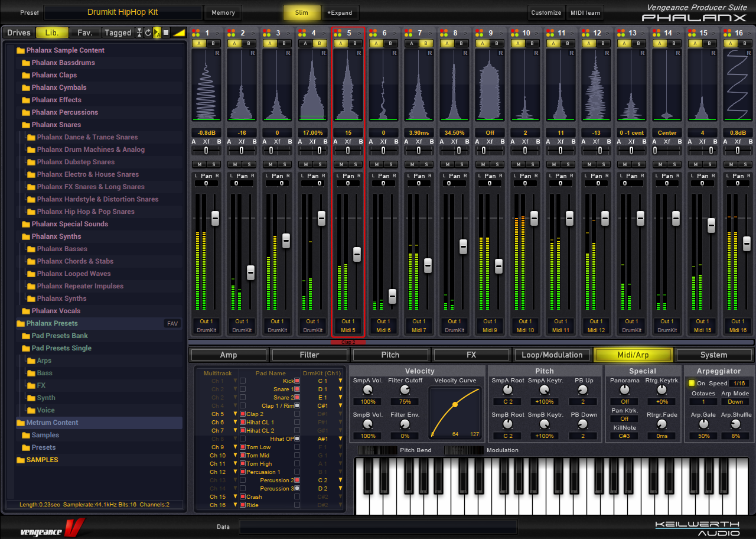Toggle the Clap 2 multitrack checkbox
Screen dimensions: 756x539
point(243,414)
